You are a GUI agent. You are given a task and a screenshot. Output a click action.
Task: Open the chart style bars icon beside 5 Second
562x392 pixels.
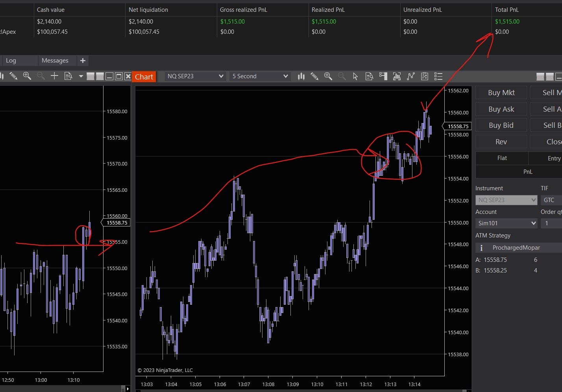(x=301, y=76)
